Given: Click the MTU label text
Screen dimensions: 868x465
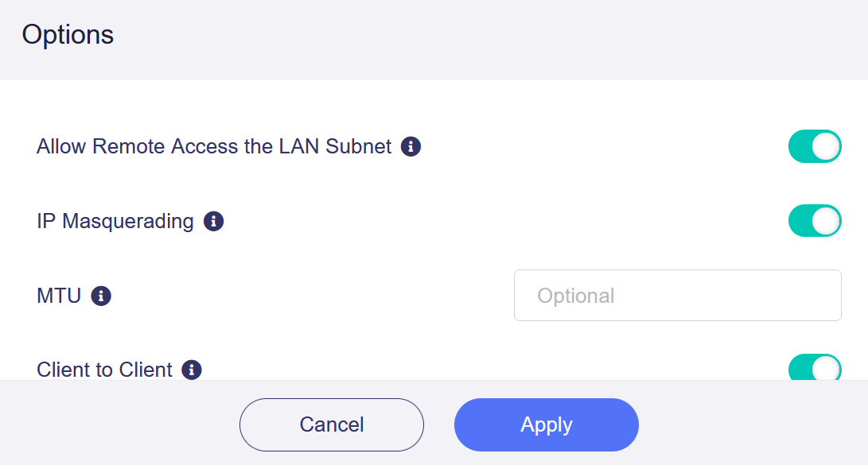Looking at the screenshot, I should 59,296.
